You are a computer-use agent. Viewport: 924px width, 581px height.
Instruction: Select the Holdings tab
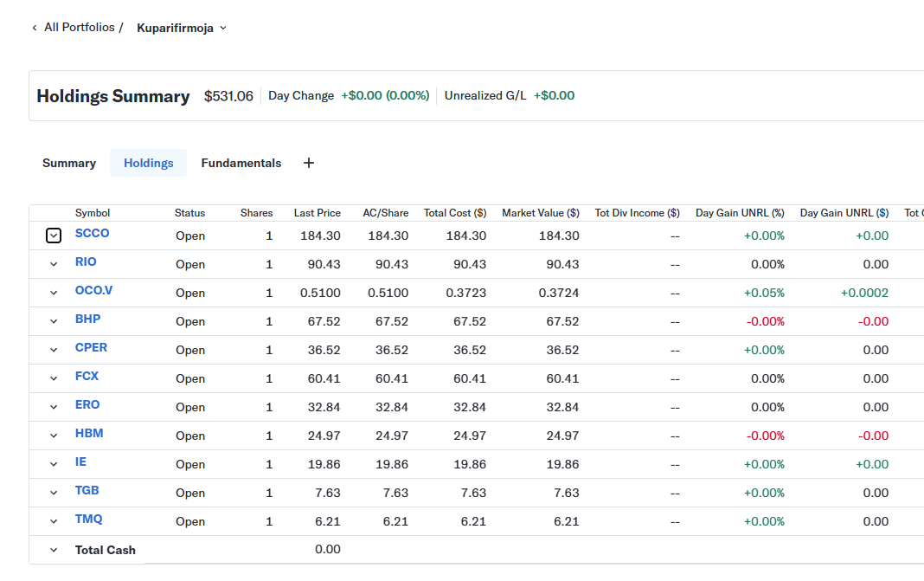[x=148, y=163]
